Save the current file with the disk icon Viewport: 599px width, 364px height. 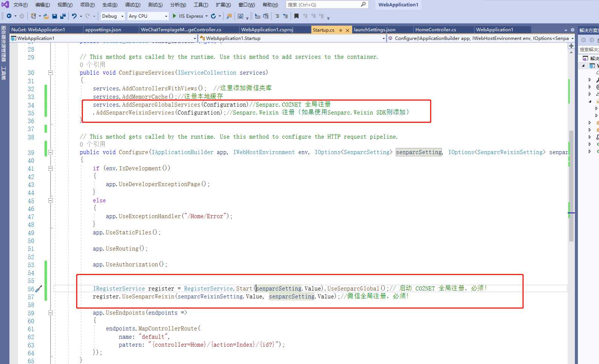click(x=55, y=16)
